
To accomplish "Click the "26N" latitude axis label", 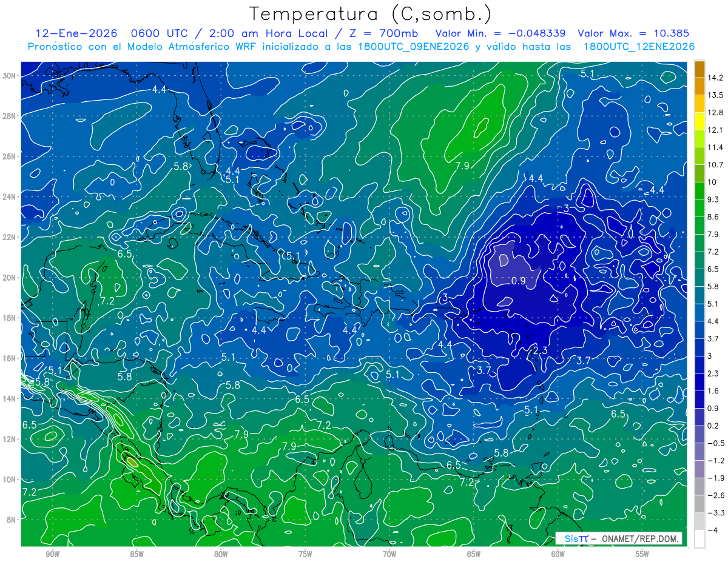I will (10, 156).
